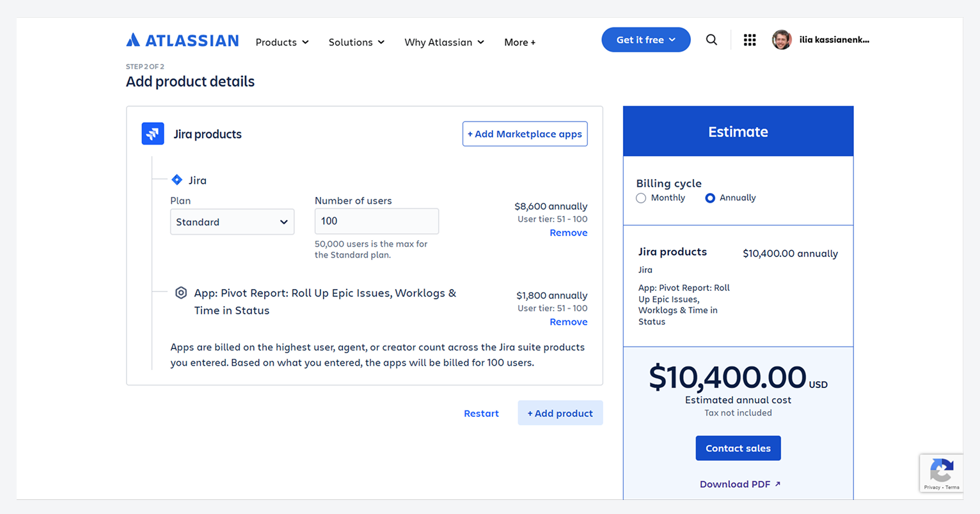980x514 pixels.
Task: Expand the Solutions menu
Action: click(356, 42)
